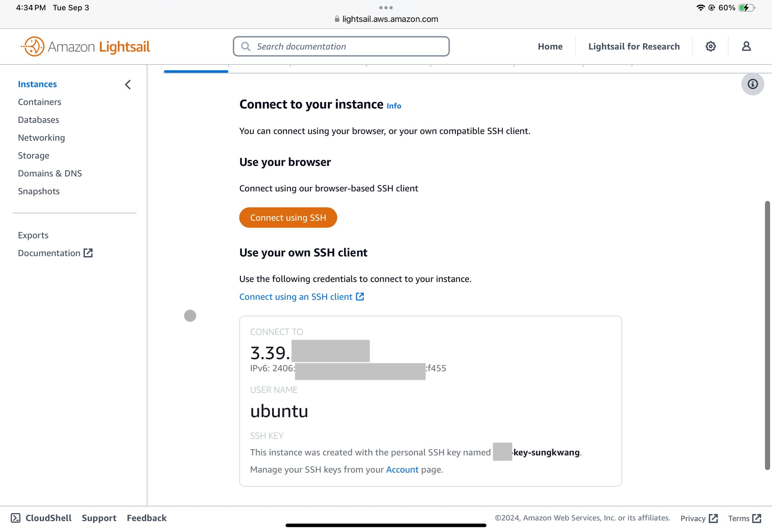The height and width of the screenshot is (532, 772).
Task: Click Connect using SSH button
Action: coord(288,218)
